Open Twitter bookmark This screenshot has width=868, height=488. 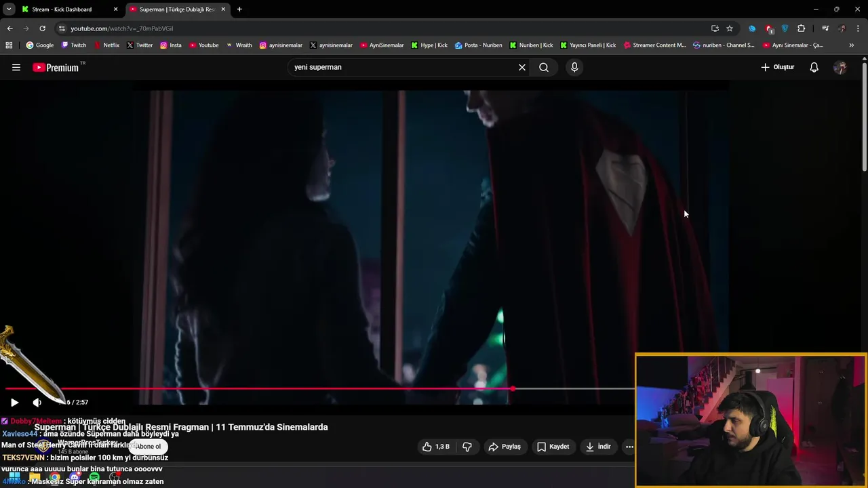click(x=140, y=45)
